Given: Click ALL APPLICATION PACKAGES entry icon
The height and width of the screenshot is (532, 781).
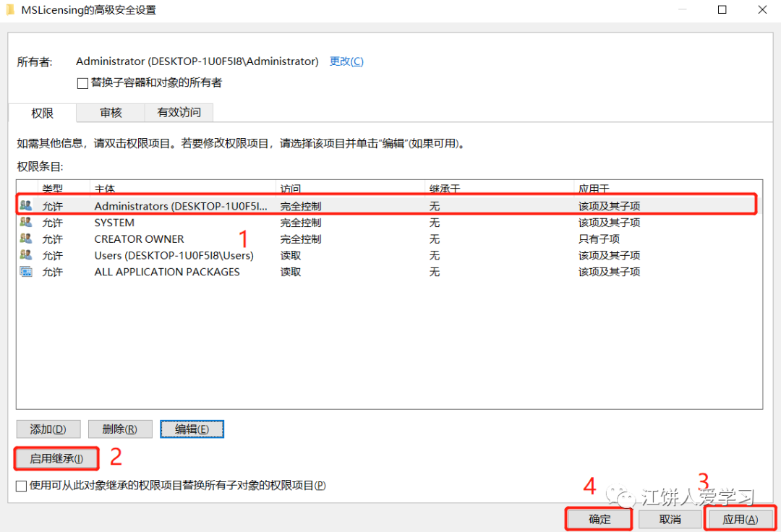Looking at the screenshot, I should click(26, 271).
